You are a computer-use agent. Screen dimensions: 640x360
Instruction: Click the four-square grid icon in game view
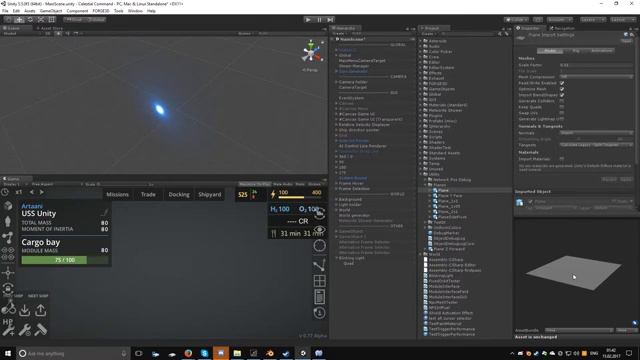320,281
